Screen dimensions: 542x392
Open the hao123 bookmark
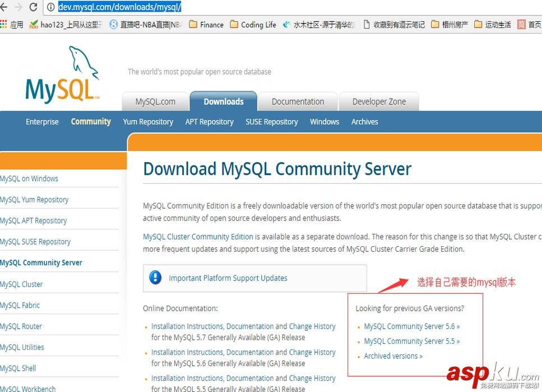point(66,25)
